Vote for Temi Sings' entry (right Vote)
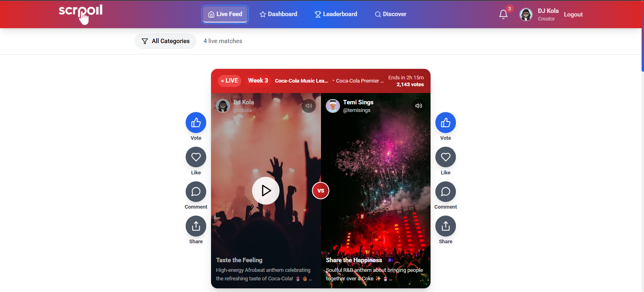Viewport: 644px width, 292px height. click(x=445, y=122)
